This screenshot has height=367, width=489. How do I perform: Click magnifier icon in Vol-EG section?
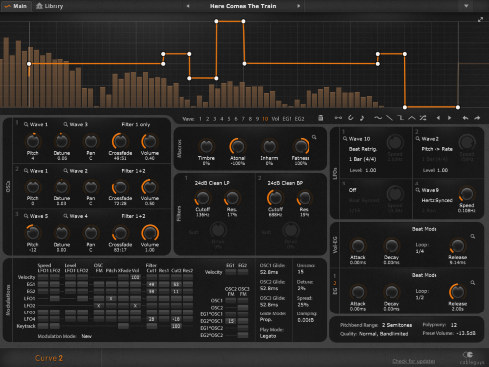coord(473,236)
